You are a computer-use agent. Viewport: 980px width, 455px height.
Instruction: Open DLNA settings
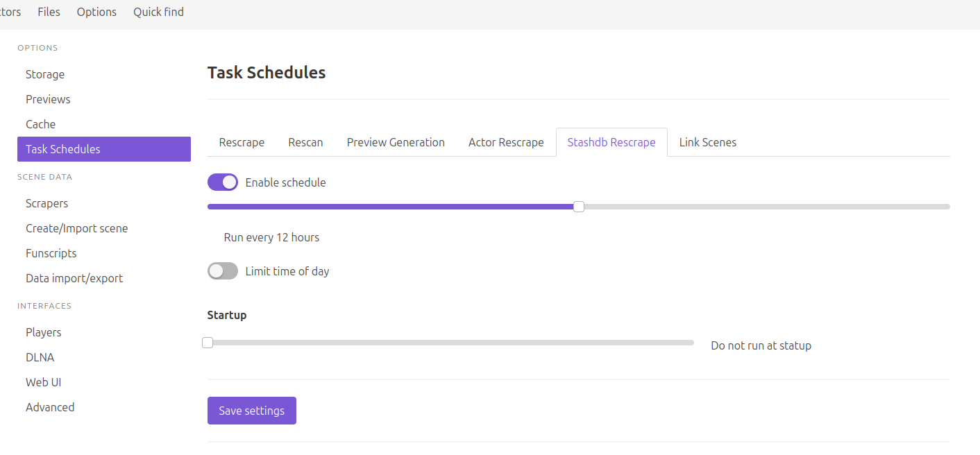coord(104,357)
